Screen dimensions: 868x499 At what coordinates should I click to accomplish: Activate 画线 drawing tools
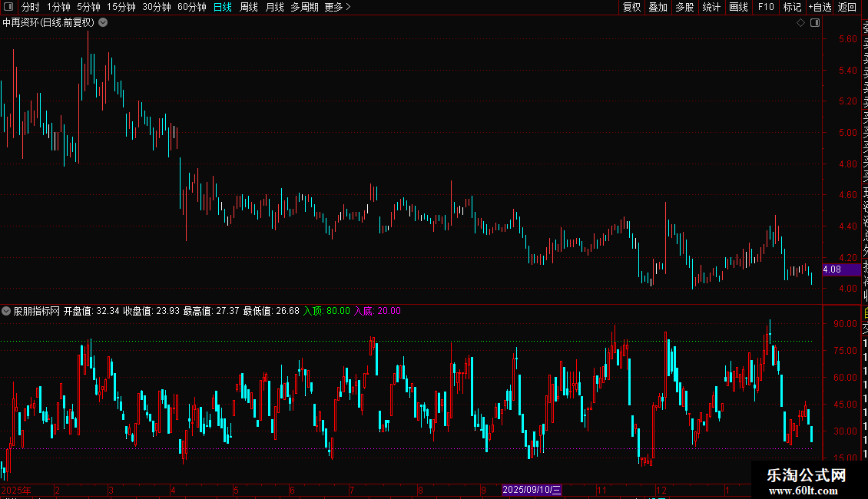(738, 7)
